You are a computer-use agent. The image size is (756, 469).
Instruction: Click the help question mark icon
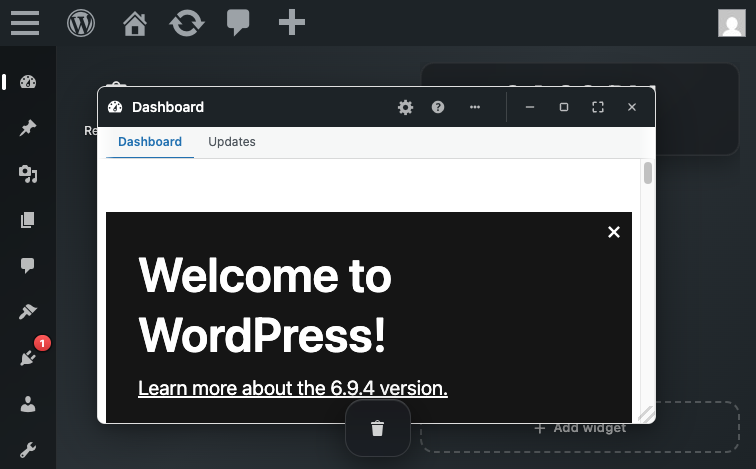coord(438,107)
